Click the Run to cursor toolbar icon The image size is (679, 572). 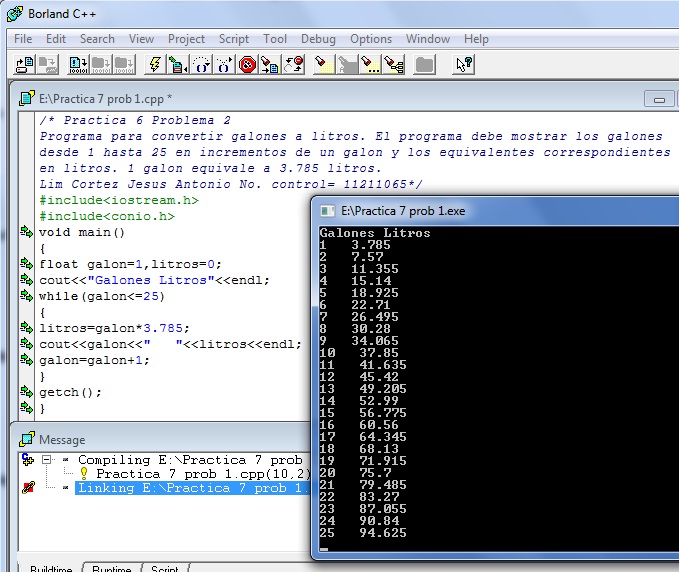tap(178, 65)
